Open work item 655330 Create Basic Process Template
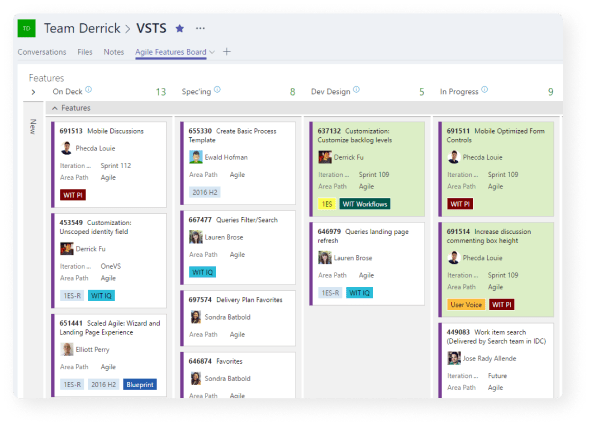This screenshot has width=590, height=426. click(x=232, y=135)
